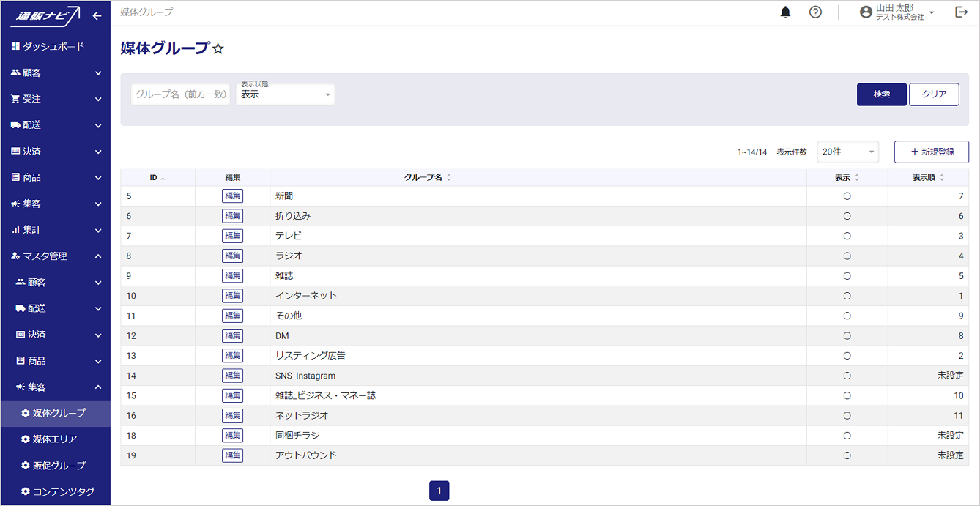Open the 表示状態 dropdown

coord(285,94)
